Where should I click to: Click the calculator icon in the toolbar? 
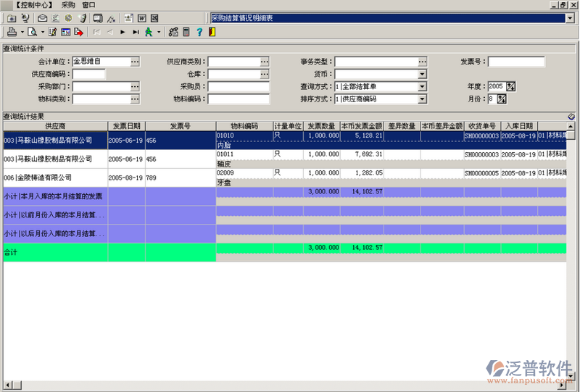pyautogui.click(x=186, y=32)
